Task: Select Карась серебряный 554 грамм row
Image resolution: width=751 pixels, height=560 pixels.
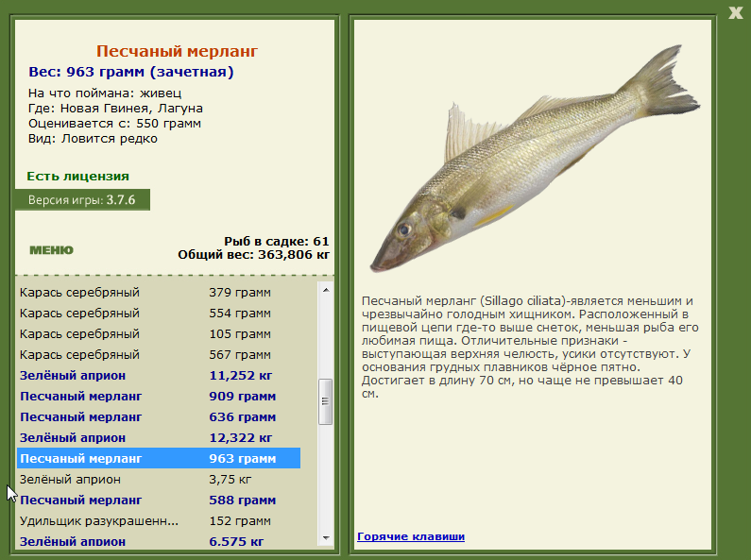Action: tap(159, 313)
